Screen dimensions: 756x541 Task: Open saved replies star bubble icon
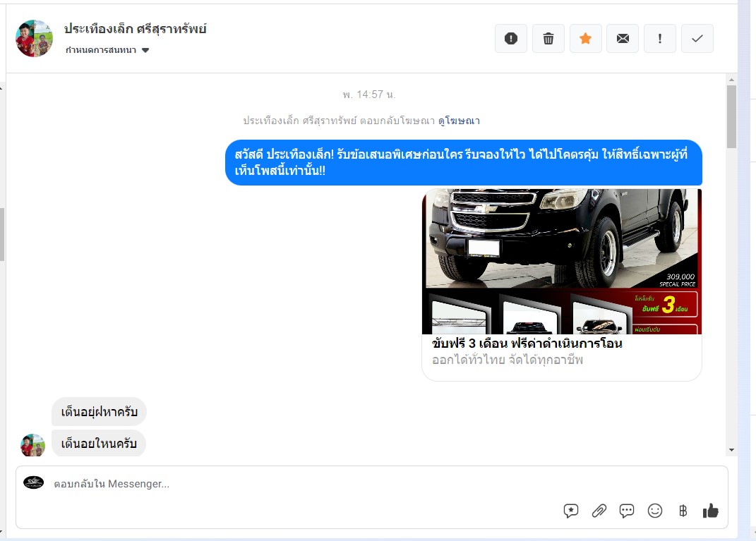click(x=571, y=511)
